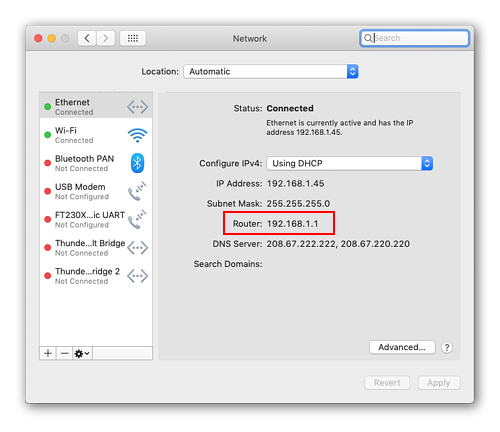
Task: Click the red status dot beside USB Modem
Action: pyautogui.click(x=48, y=191)
